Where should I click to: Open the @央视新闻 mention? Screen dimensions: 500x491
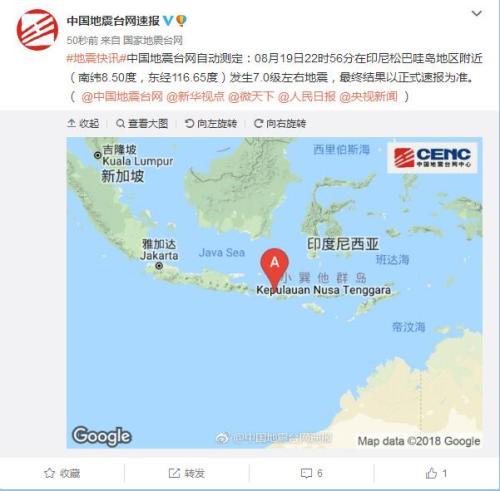coord(368,97)
